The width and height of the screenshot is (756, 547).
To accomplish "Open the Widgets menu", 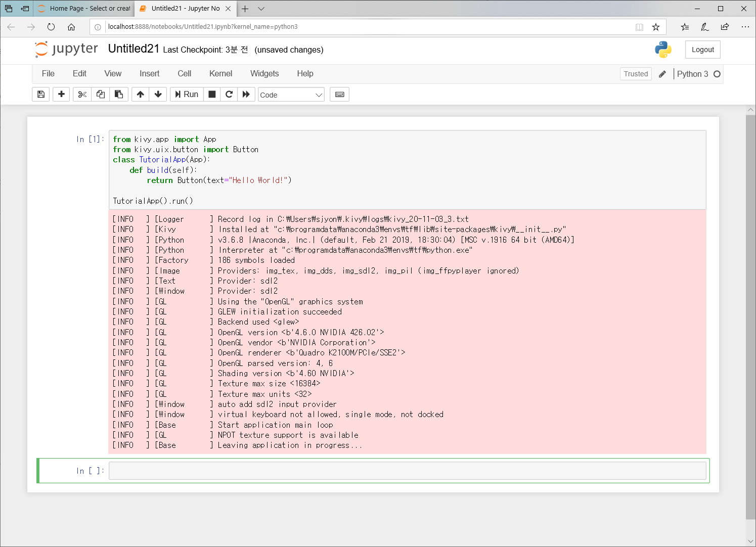I will click(x=264, y=73).
